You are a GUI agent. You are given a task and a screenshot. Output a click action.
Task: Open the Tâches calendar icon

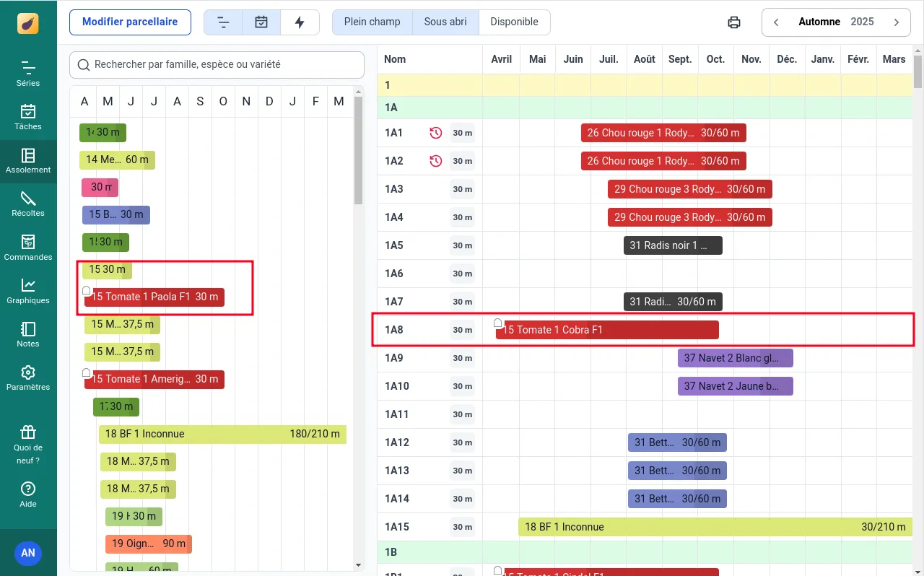click(x=28, y=118)
